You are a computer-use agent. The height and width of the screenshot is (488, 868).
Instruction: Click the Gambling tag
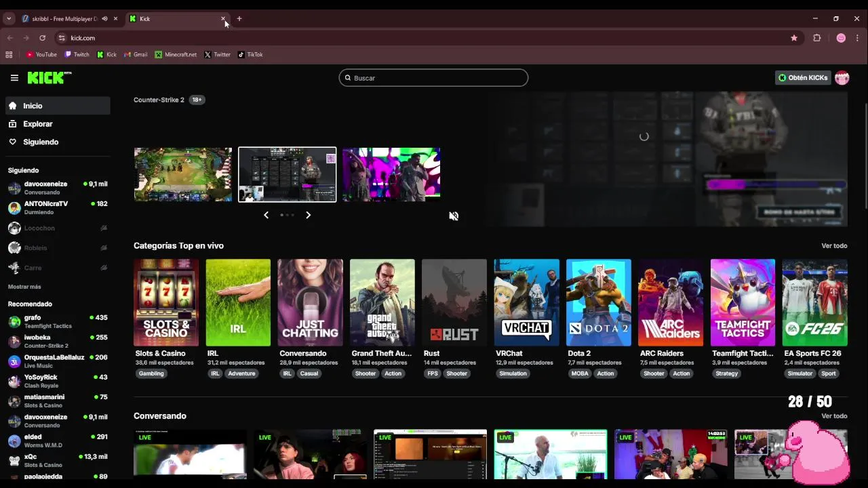click(x=151, y=373)
